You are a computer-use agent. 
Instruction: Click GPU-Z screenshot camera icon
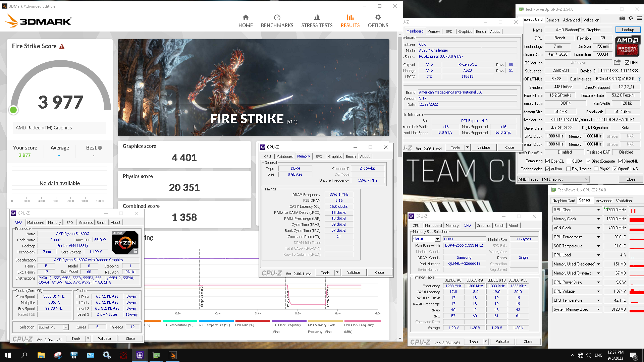[x=622, y=18]
